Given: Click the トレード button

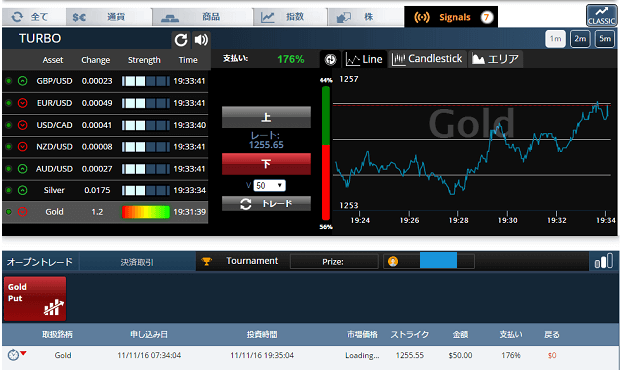Looking at the screenshot, I should [266, 204].
